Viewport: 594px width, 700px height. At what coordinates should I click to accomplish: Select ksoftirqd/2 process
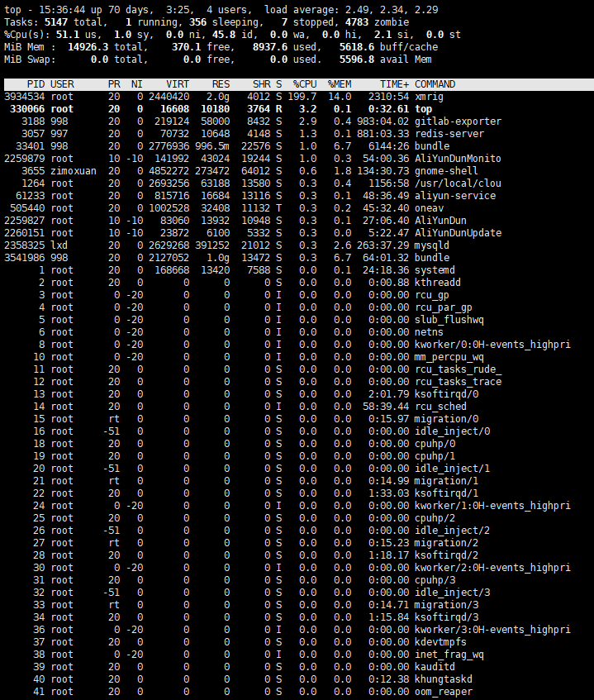(446, 555)
